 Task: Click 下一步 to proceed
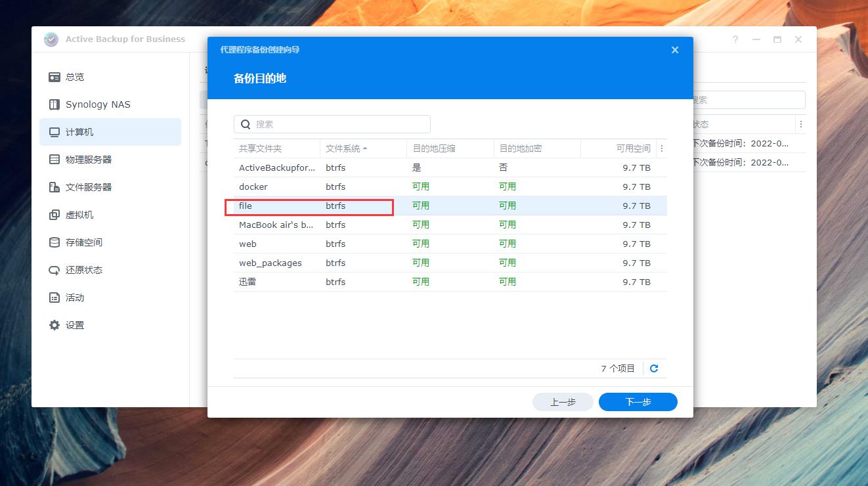[638, 402]
